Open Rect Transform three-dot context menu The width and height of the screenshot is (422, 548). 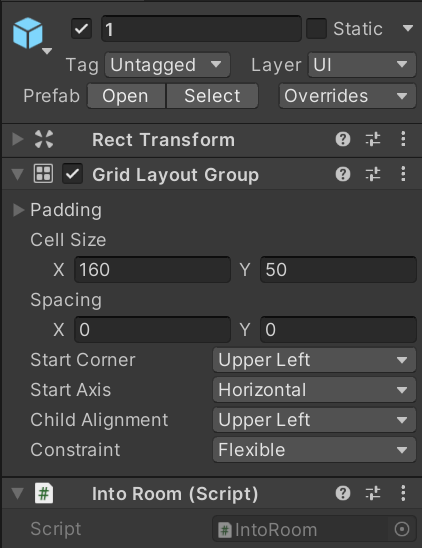pyautogui.click(x=403, y=139)
